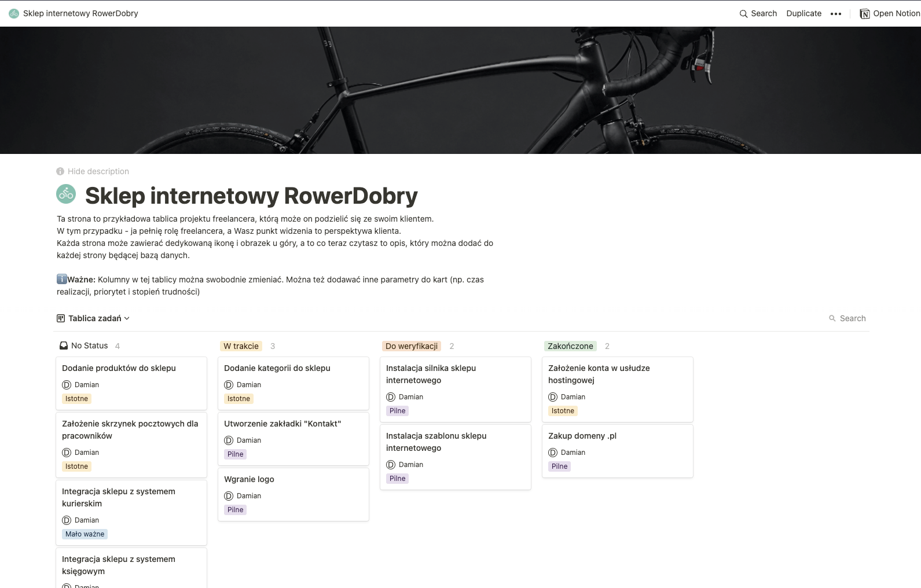Screen dimensions: 921x588
Task: Click the green bicycle page icon beside title
Action: click(66, 194)
